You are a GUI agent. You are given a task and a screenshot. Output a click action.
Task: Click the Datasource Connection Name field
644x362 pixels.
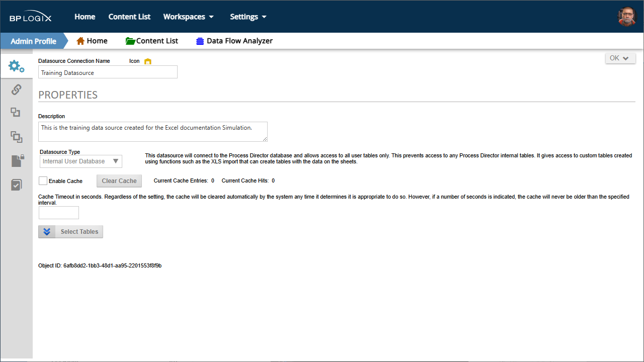point(108,72)
